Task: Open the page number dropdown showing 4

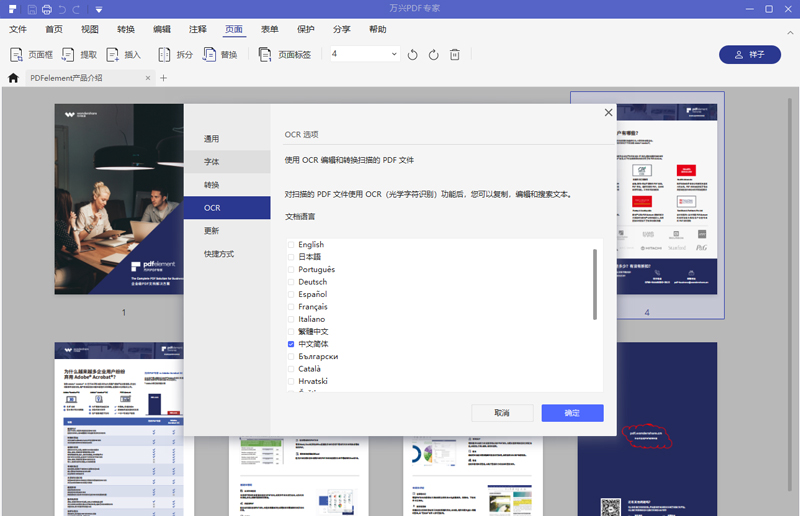Action: 394,54
